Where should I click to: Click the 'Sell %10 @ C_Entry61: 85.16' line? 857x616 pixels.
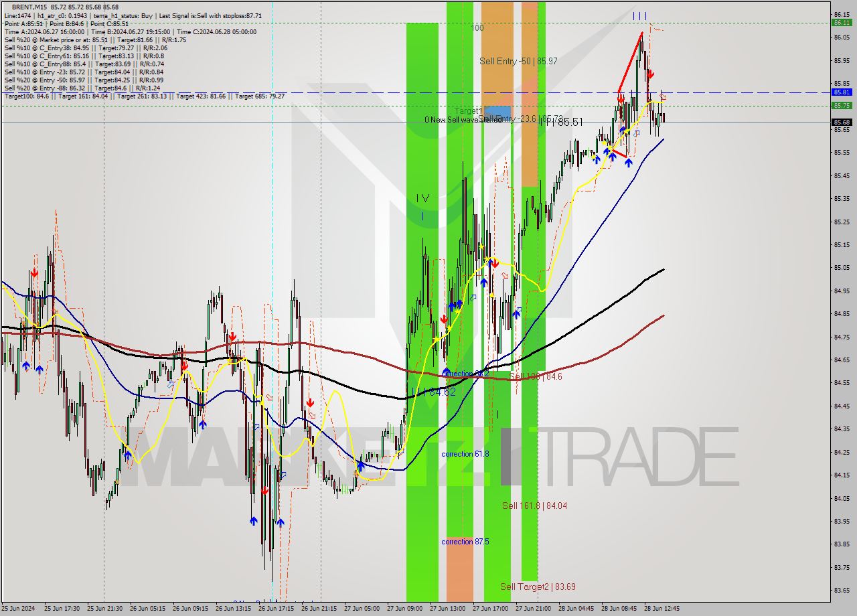pos(84,56)
